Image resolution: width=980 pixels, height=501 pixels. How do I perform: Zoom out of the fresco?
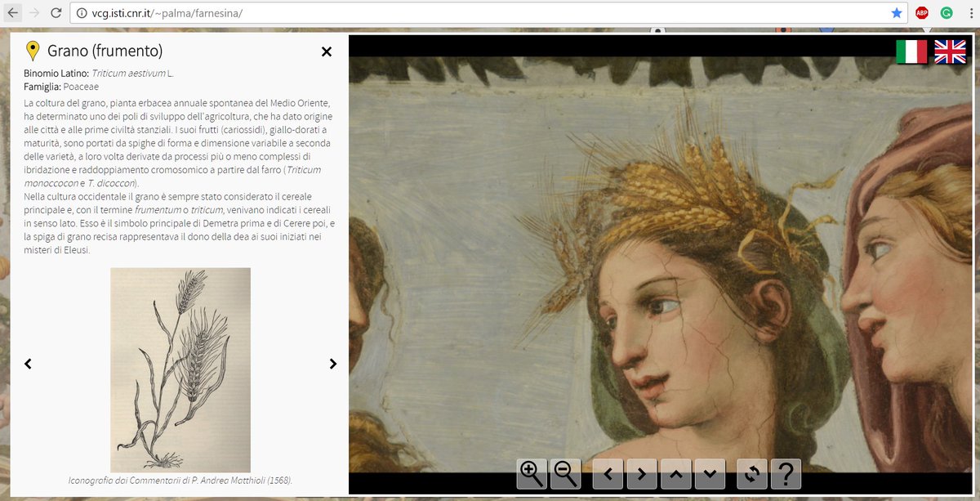(x=566, y=473)
